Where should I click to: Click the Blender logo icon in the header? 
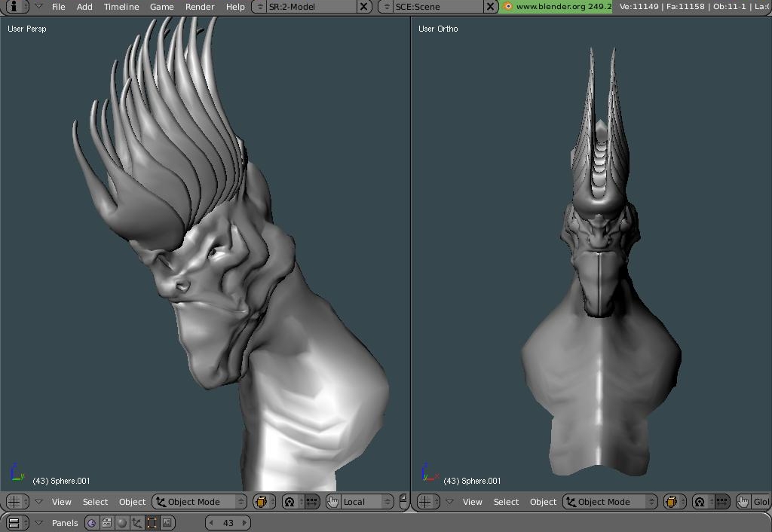[x=507, y=7]
